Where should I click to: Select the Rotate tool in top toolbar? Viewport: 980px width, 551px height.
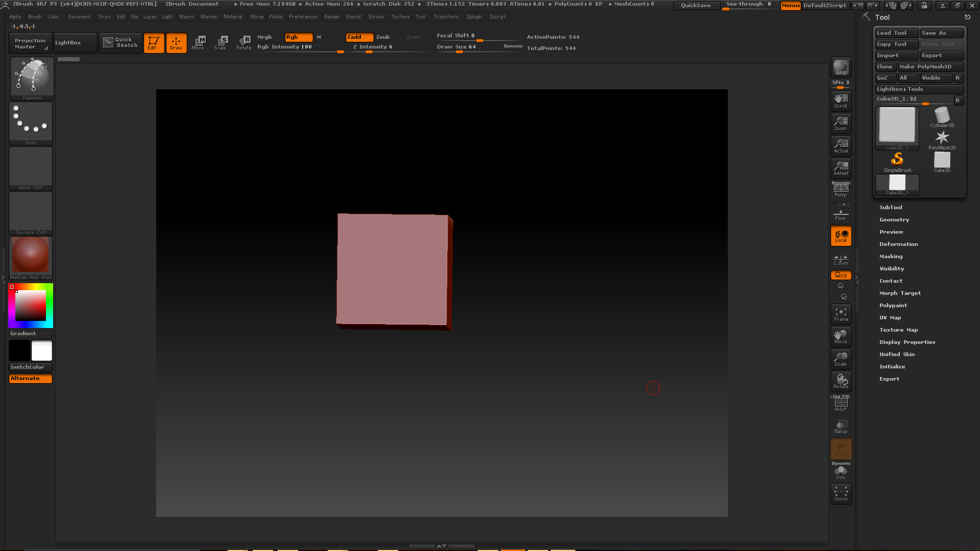pos(244,42)
